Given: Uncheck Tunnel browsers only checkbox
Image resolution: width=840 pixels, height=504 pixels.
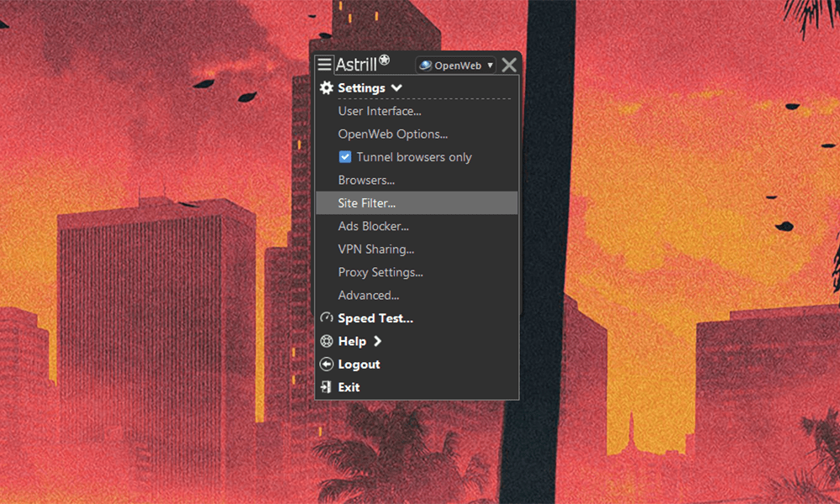Looking at the screenshot, I should click(x=345, y=157).
